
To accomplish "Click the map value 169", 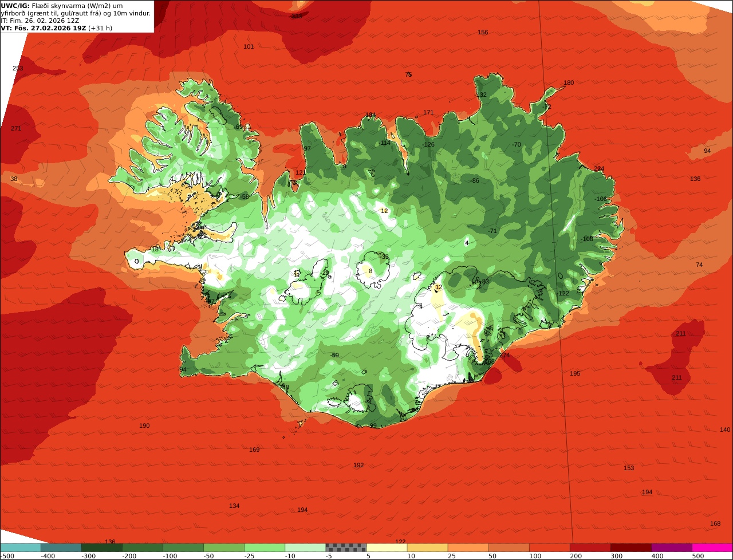I will click(254, 449).
